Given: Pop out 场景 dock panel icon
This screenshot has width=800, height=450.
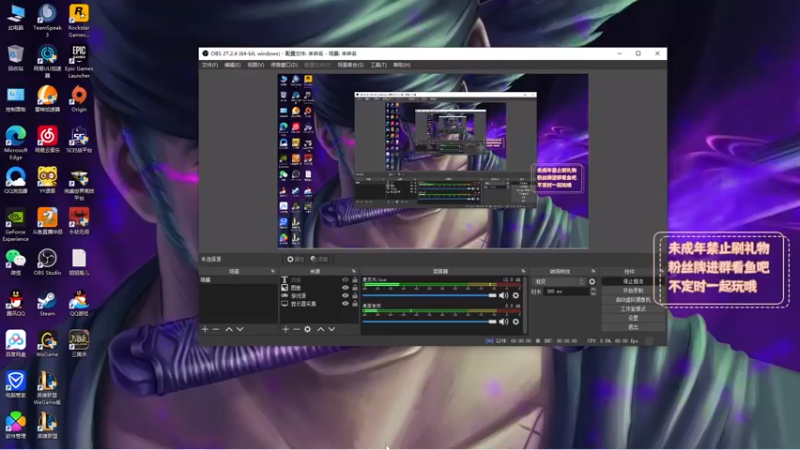Looking at the screenshot, I should (x=272, y=271).
